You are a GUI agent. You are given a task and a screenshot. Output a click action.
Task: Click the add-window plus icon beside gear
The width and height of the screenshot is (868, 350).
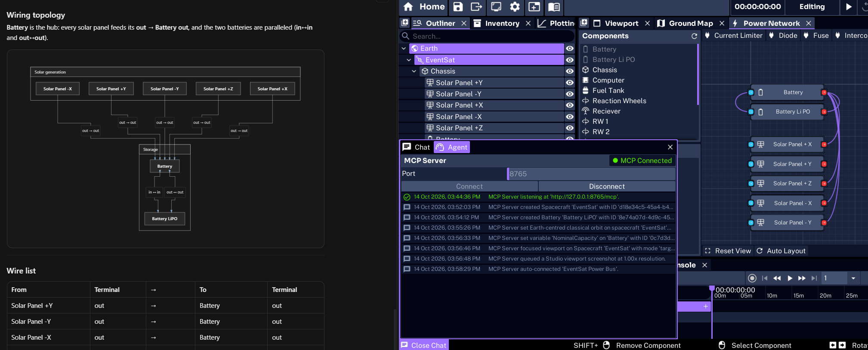tap(534, 6)
